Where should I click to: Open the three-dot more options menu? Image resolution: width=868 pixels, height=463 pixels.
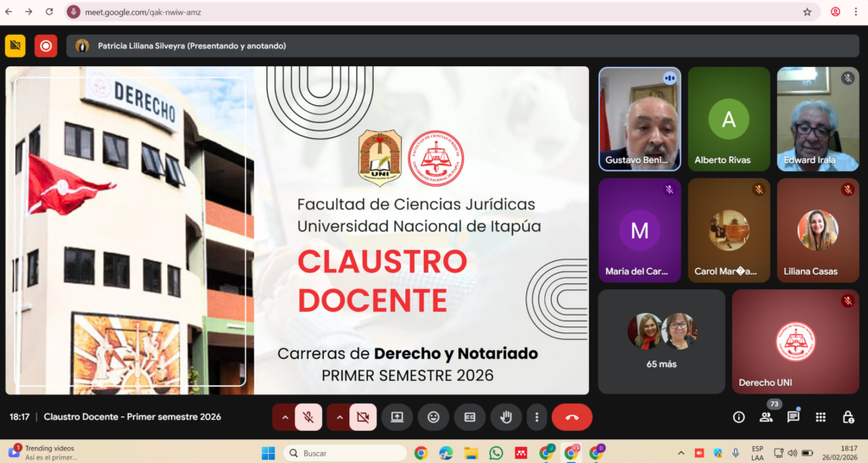point(536,417)
